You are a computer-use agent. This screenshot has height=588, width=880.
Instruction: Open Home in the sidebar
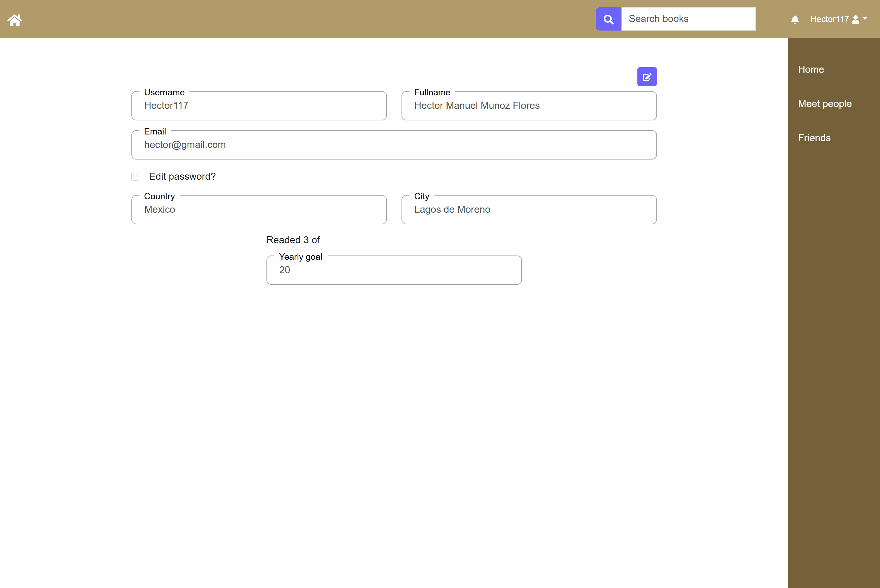coord(811,69)
